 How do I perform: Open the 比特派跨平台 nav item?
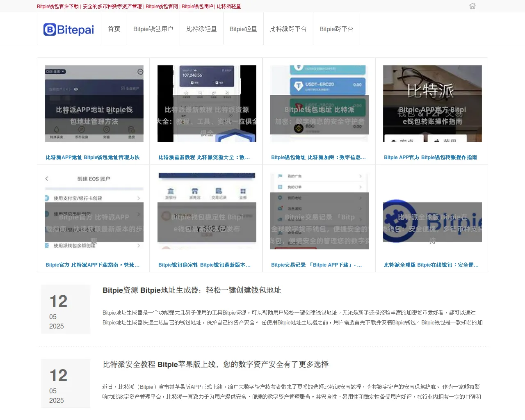[x=288, y=29]
